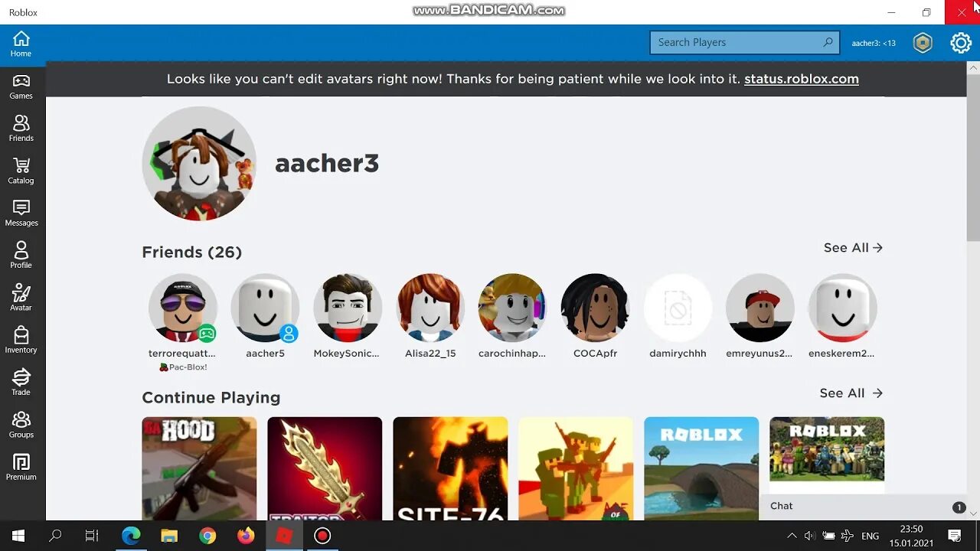Launch Microsoft Edge from the taskbar

click(131, 536)
